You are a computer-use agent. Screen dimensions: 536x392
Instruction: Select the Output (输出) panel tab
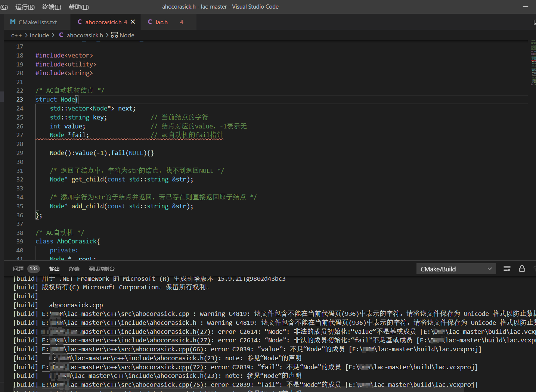pyautogui.click(x=54, y=269)
